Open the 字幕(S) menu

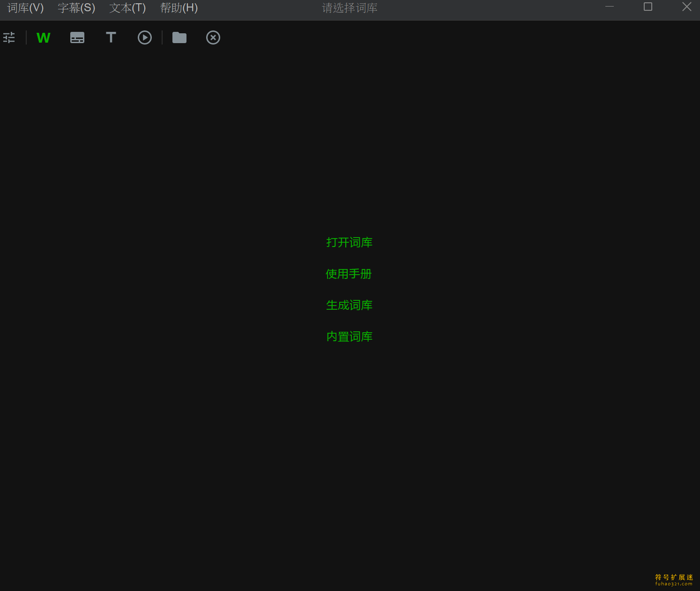click(76, 8)
